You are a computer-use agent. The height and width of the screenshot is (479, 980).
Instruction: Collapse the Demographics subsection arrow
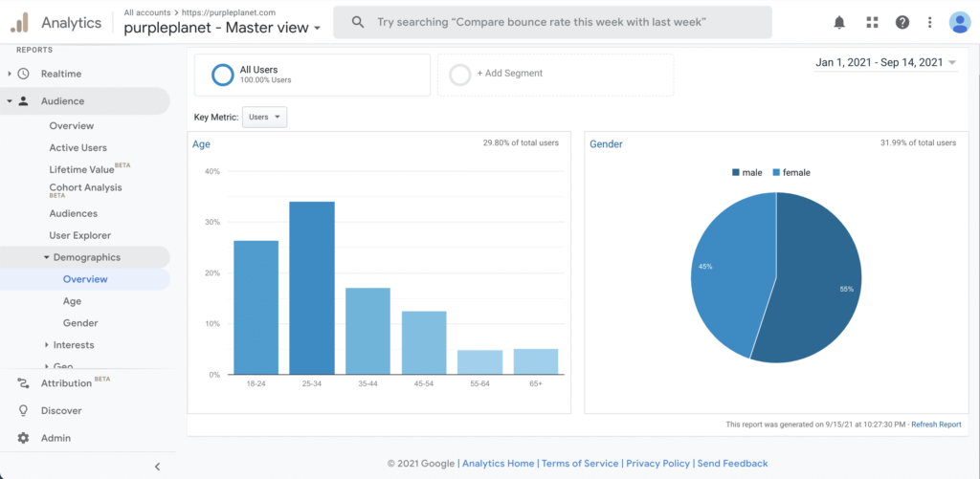coord(47,257)
